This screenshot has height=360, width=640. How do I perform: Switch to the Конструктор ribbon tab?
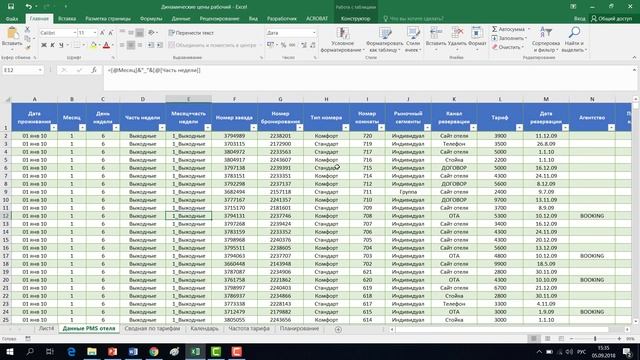click(356, 19)
